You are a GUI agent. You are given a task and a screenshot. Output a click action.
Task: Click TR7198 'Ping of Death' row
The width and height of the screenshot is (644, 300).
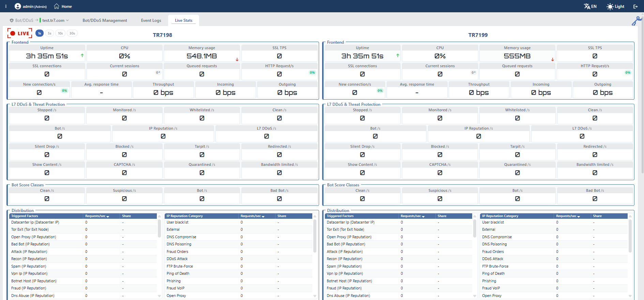239,274
